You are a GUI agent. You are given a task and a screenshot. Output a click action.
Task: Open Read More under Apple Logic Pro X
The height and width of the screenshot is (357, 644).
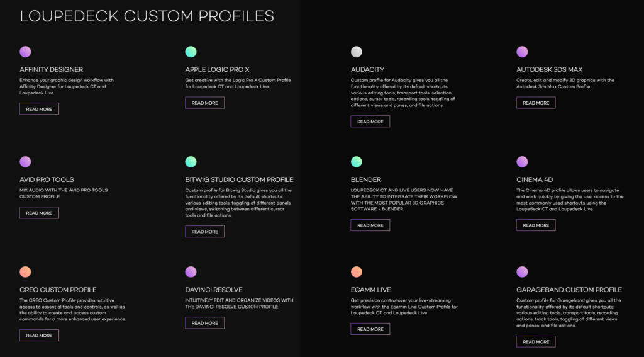click(204, 103)
